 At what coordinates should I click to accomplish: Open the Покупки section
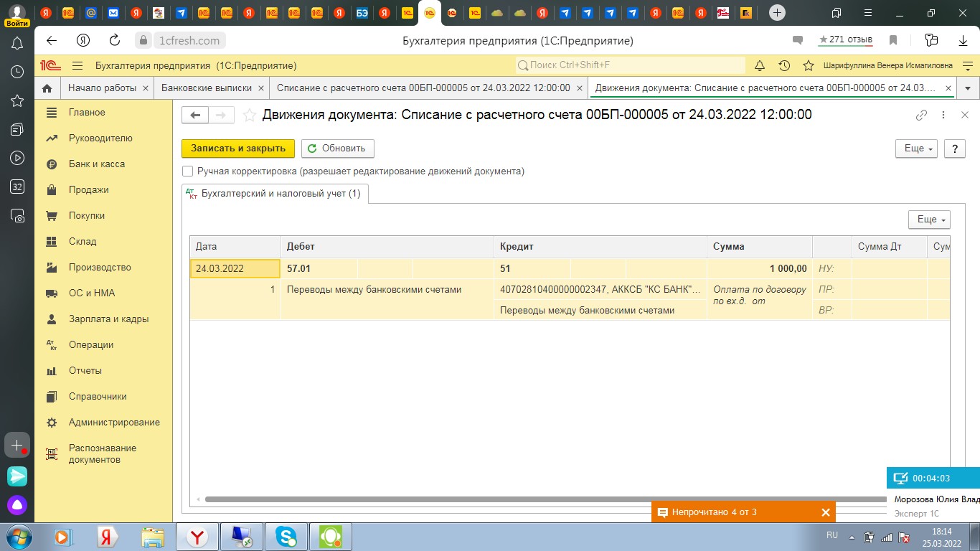(x=87, y=216)
